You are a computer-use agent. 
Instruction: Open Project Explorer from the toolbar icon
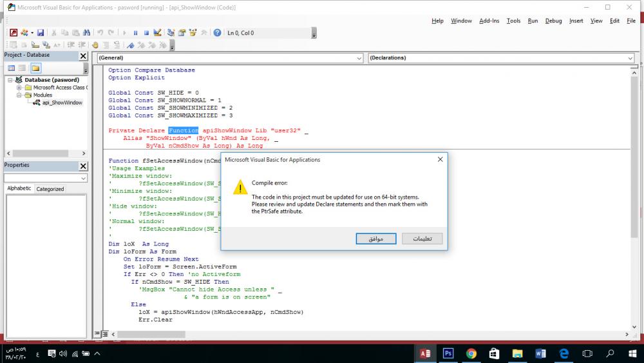(x=171, y=32)
